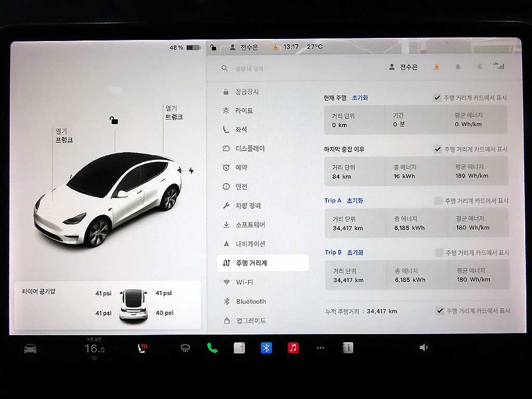The height and width of the screenshot is (399, 532).
Task: Select 주행 거리계 trips menu item
Action: (x=263, y=263)
